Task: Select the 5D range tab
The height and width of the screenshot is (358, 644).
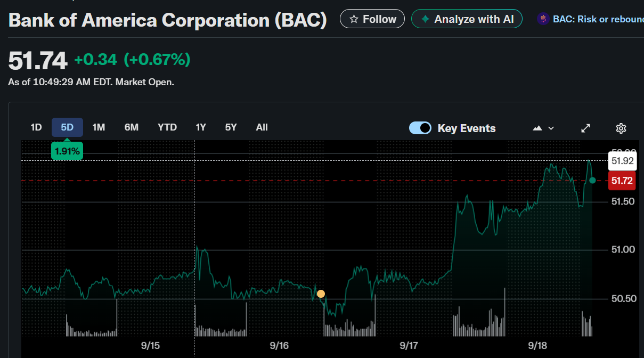Action: [x=67, y=127]
